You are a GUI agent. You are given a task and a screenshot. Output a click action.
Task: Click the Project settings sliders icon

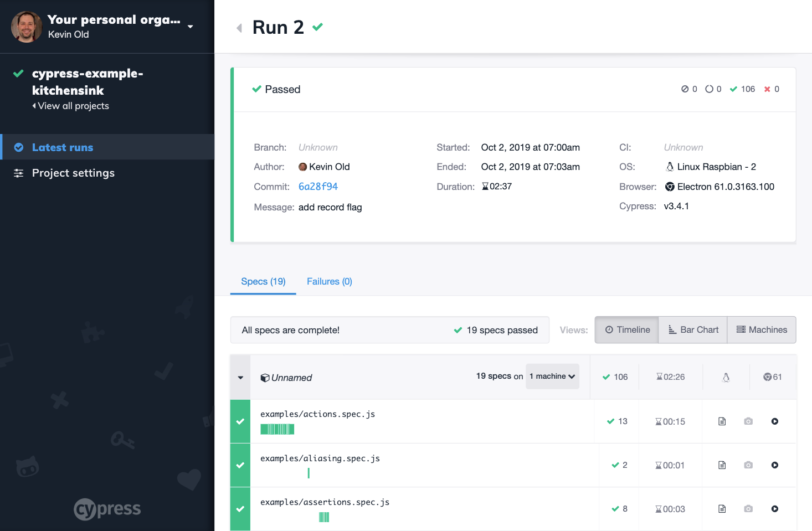click(18, 173)
